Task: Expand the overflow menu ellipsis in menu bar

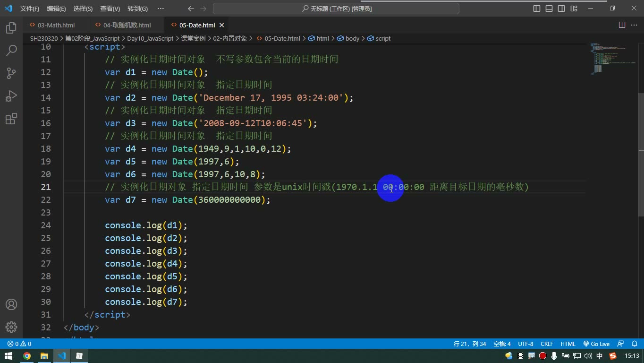Action: (x=161, y=9)
